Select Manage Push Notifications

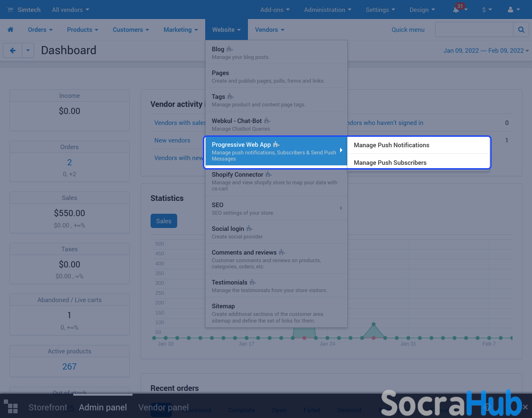(391, 145)
